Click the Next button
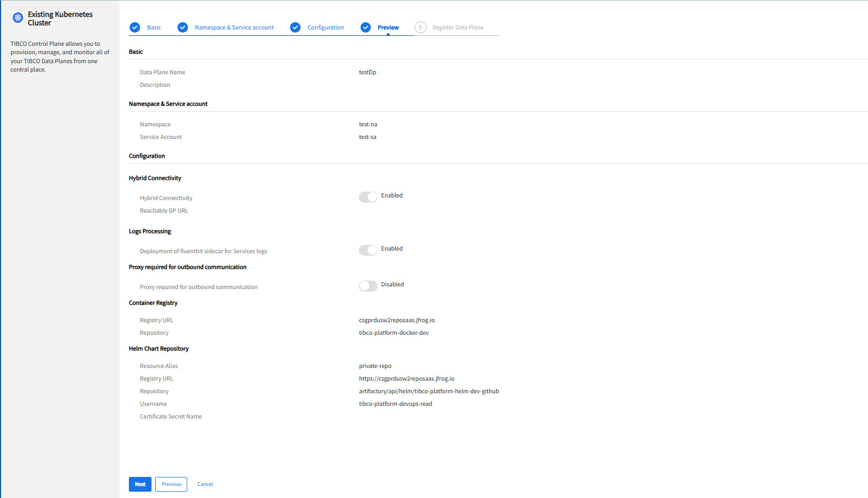Screen dimensions: 868x498 tap(140, 484)
